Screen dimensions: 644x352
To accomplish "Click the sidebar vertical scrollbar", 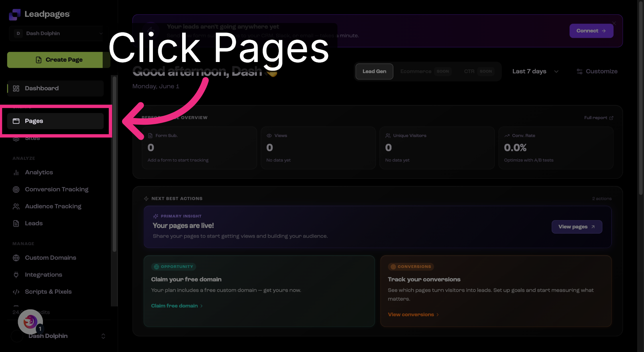I will 114,164.
